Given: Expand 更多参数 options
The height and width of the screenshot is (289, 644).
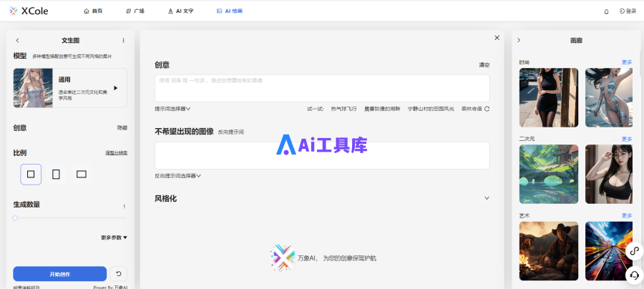Looking at the screenshot, I should tap(114, 237).
